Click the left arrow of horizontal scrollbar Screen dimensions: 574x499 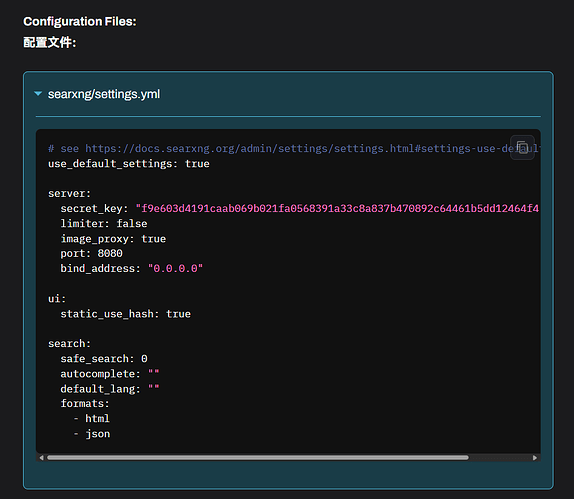click(41, 458)
